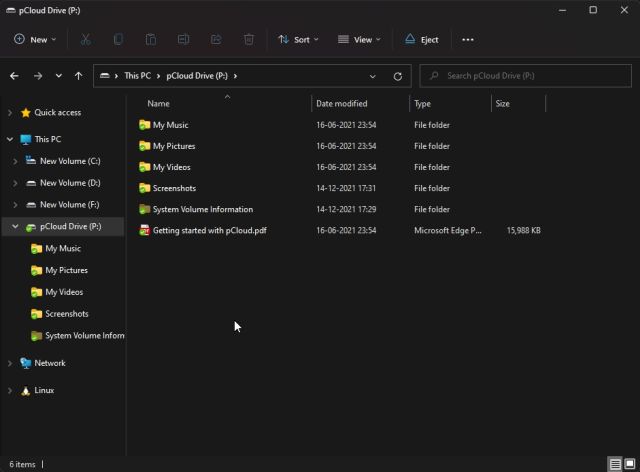Collapse pCloud Drive (P:) tree node
Image resolution: width=640 pixels, height=472 pixels.
click(15, 226)
